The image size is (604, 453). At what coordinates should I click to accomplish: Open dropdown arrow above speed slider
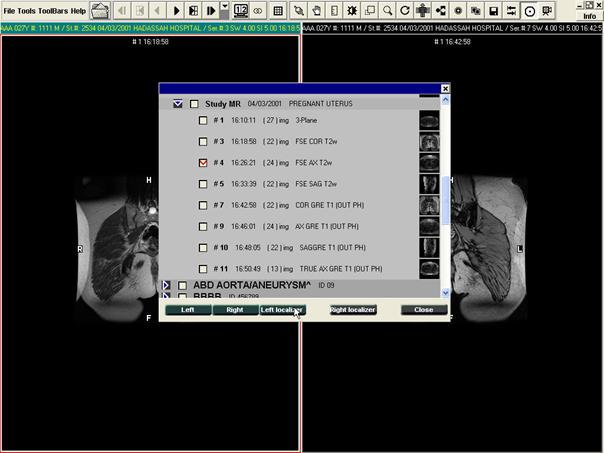click(224, 6)
